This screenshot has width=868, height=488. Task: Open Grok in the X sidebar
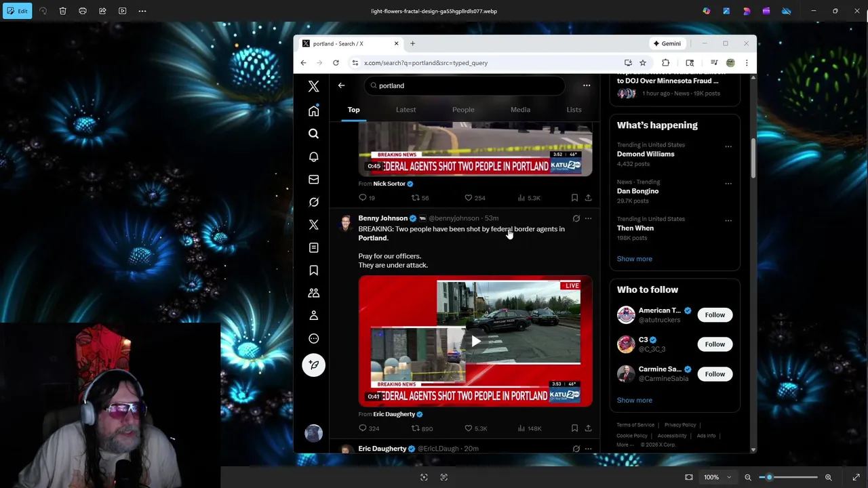313,202
